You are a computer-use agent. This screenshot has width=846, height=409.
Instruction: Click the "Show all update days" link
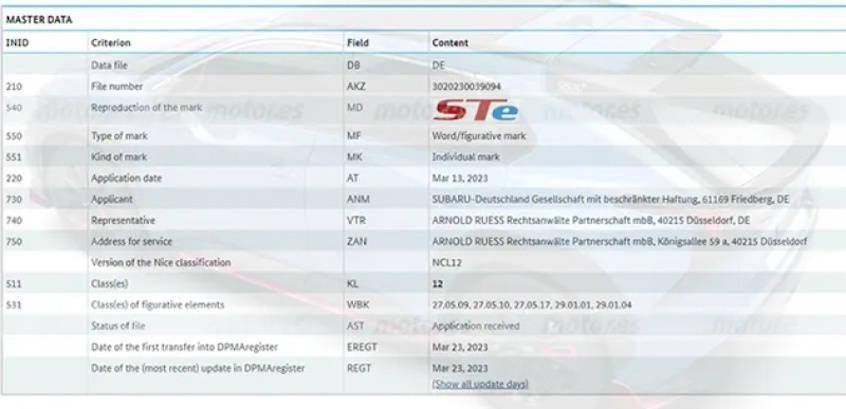[480, 384]
